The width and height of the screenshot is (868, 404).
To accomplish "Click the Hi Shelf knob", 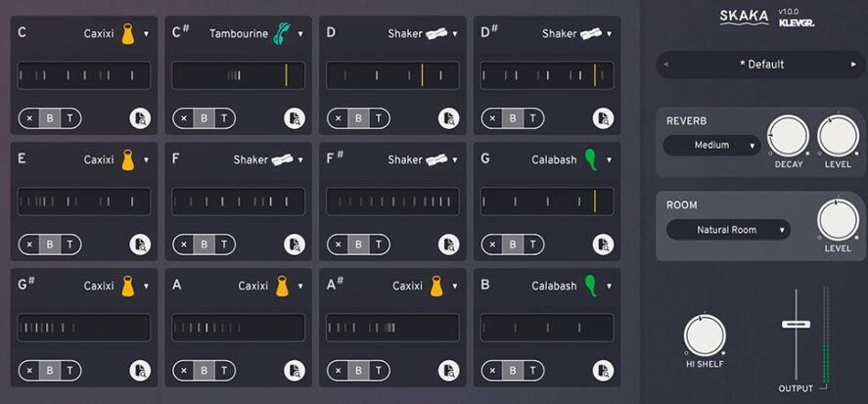I will click(704, 336).
